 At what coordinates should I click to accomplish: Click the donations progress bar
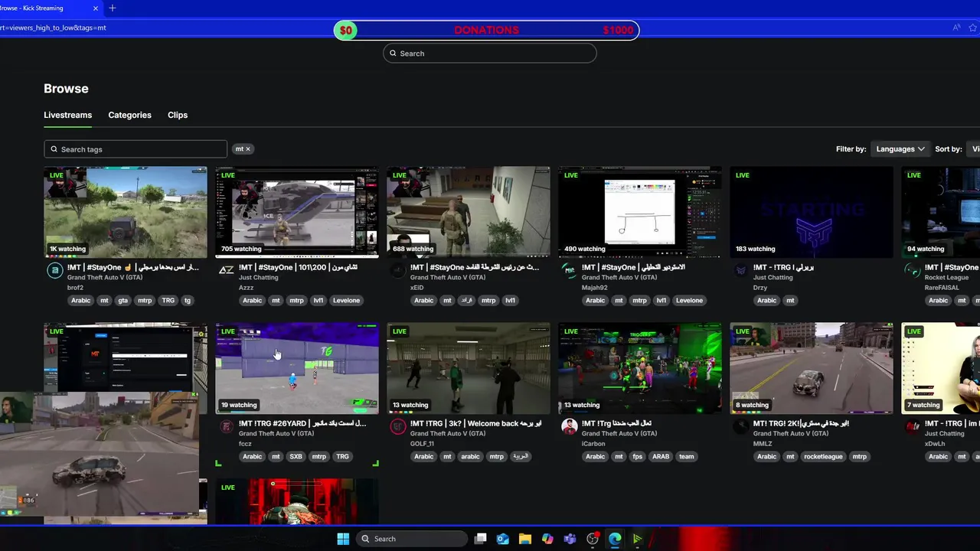pyautogui.click(x=487, y=31)
